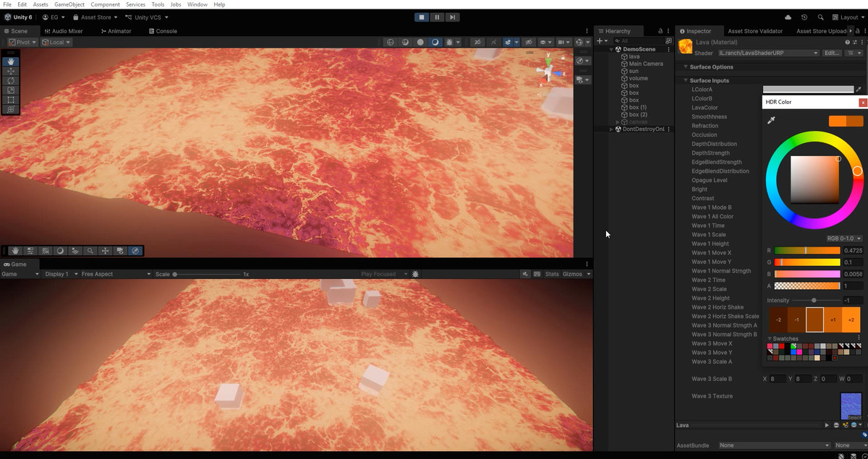This screenshot has height=459, width=868.
Task: Toggle Gizmos in Game view
Action: tap(572, 274)
